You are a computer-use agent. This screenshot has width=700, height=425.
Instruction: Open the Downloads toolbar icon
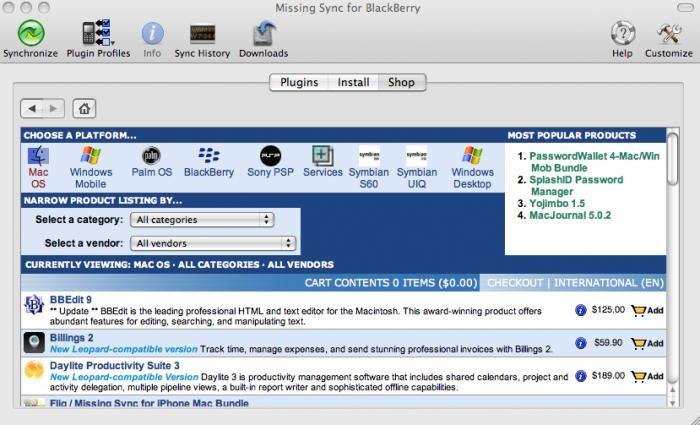(x=264, y=33)
